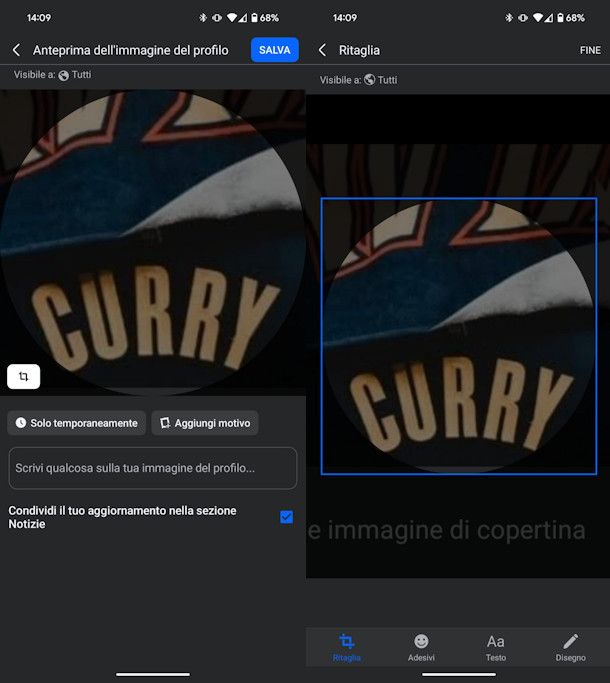Tap Aggiungi motivo button

coord(205,423)
